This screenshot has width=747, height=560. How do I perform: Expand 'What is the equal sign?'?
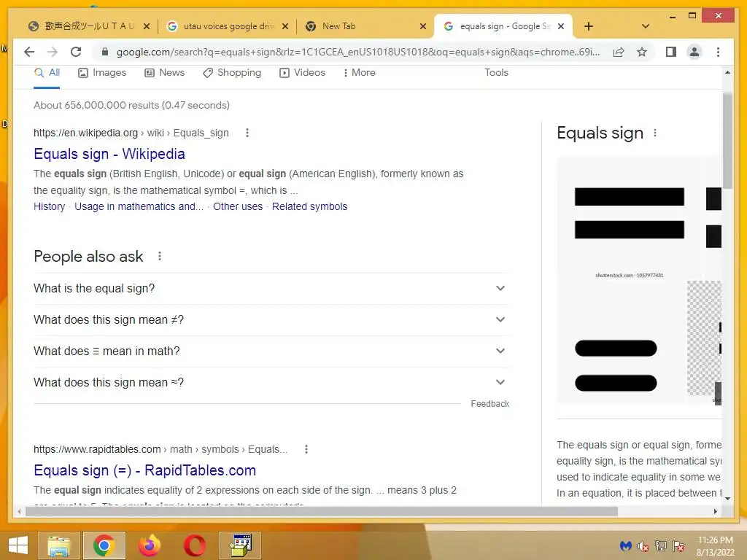(270, 289)
